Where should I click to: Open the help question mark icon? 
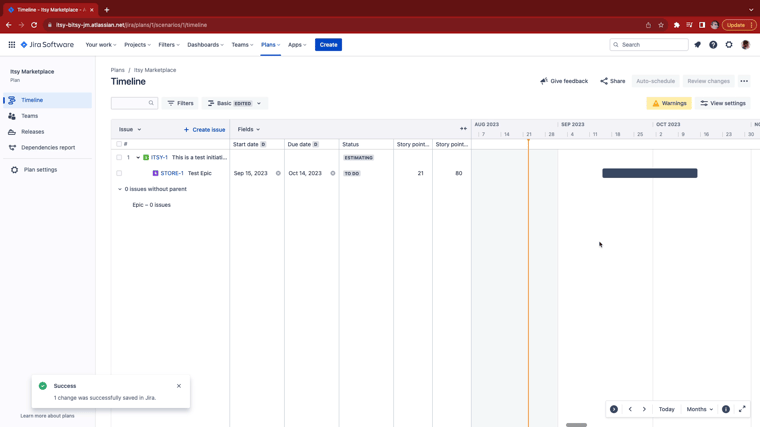[x=713, y=45]
